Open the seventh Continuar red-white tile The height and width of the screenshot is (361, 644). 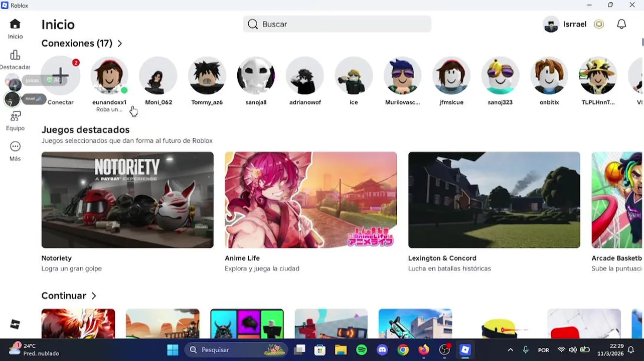(x=584, y=324)
